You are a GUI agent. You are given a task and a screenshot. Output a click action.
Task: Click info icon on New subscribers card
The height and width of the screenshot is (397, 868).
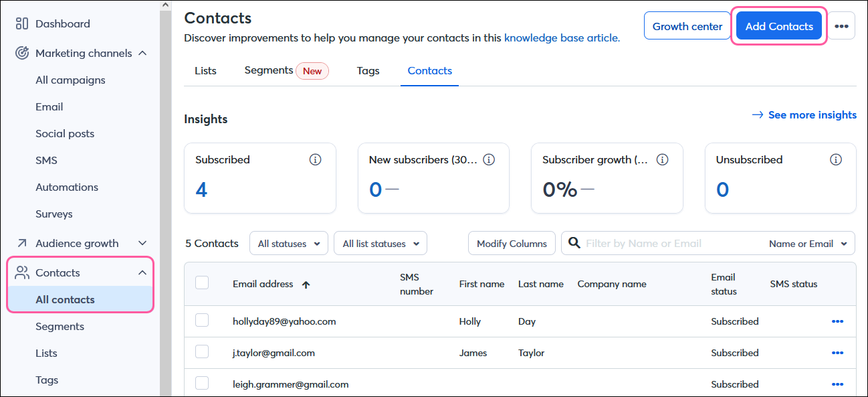(489, 159)
